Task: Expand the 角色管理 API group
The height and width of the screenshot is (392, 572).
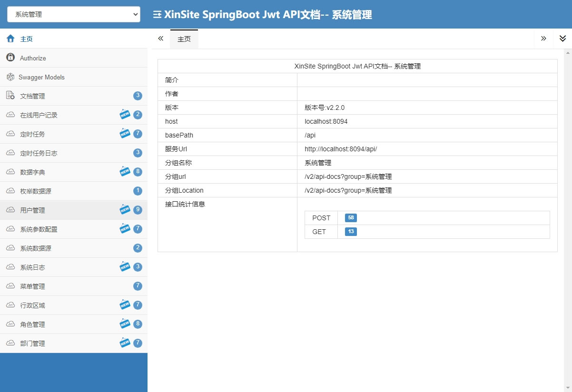Action: 74,324
